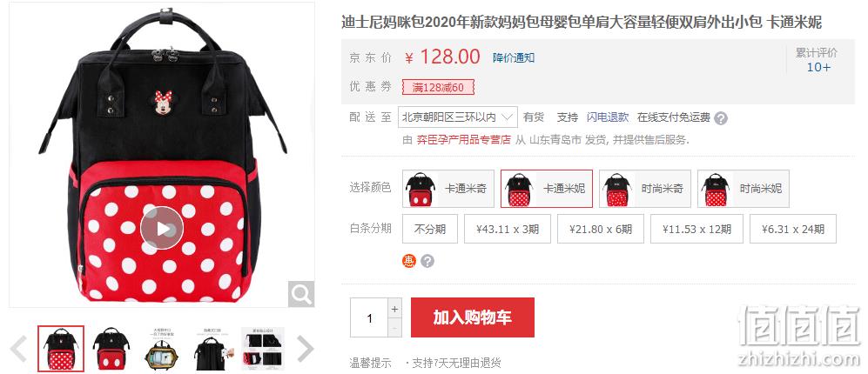Viewport: 868px width, 374px height.
Task: Open the 降价通知 price alert link
Action: click(x=514, y=57)
